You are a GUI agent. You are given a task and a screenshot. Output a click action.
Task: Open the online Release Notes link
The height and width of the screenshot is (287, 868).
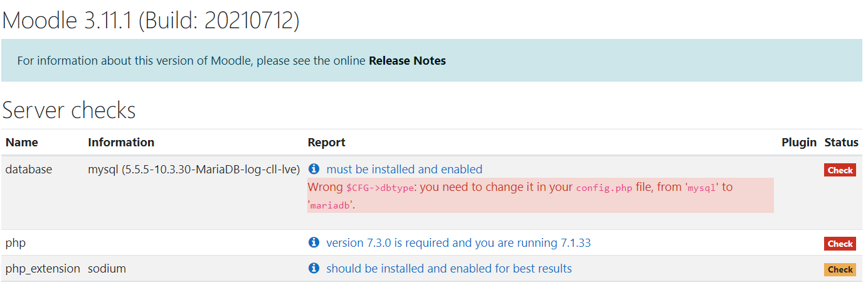tap(407, 61)
